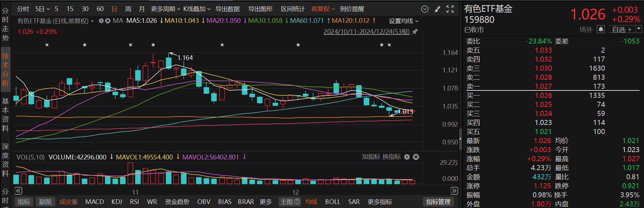Remove the VOL sub-chart via X icon

tap(416, 157)
